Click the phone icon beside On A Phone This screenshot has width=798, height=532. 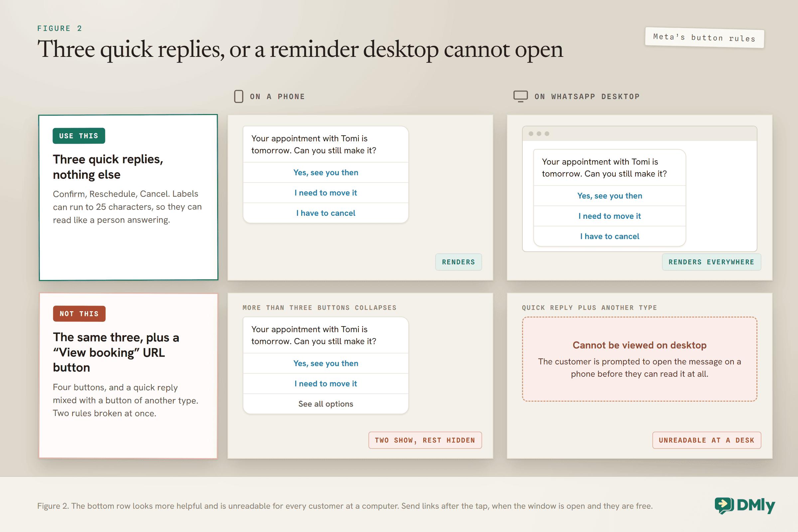[238, 96]
